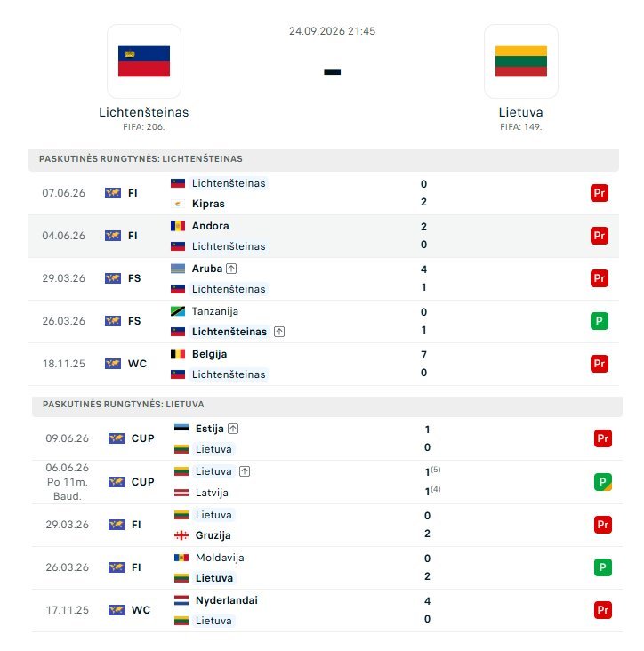Click arrow icon next to Lichtenšteinas vs Tanzanija
This screenshot has width=644, height=651.
(x=279, y=332)
